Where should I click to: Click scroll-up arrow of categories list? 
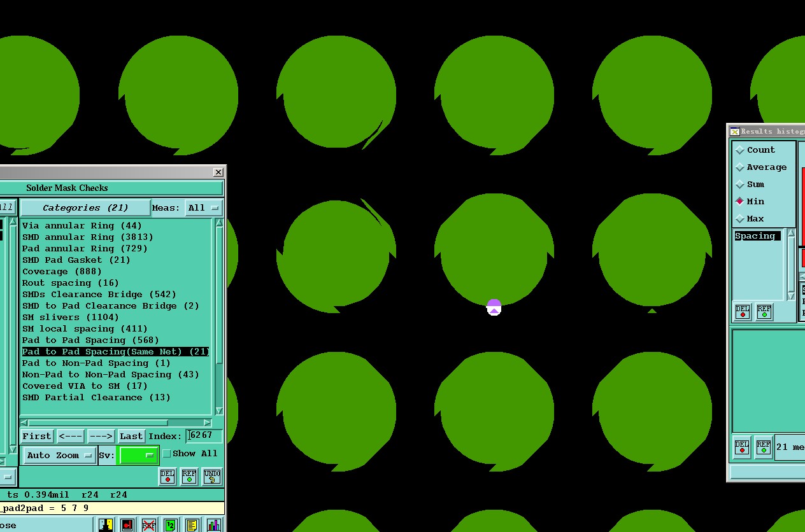(x=220, y=223)
